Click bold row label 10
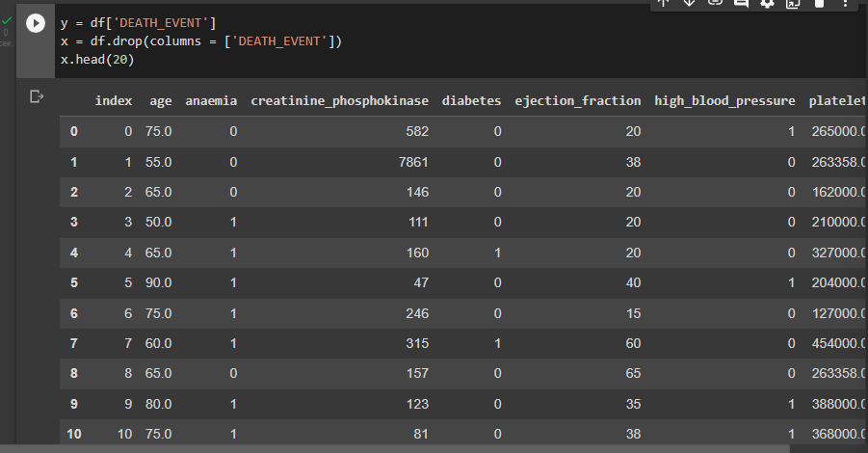The height and width of the screenshot is (453, 868). (73, 434)
